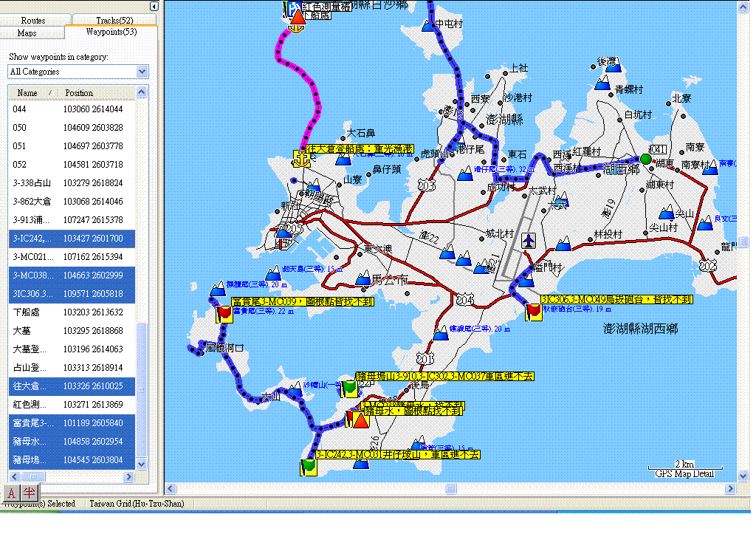The width and height of the screenshot is (756, 548).
Task: Click the route 204 highway shield
Action: tap(465, 300)
